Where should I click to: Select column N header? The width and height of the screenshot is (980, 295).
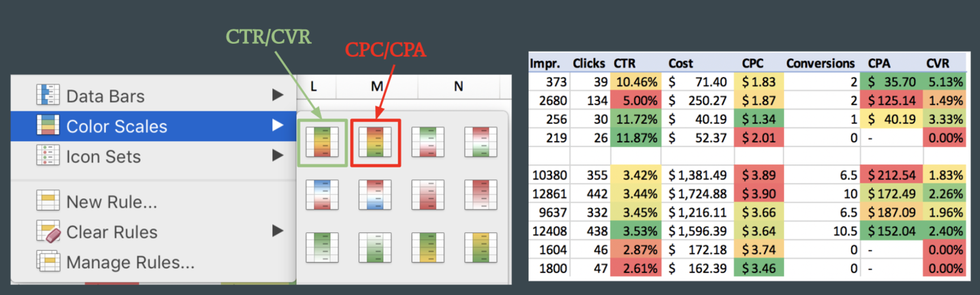pyautogui.click(x=459, y=86)
